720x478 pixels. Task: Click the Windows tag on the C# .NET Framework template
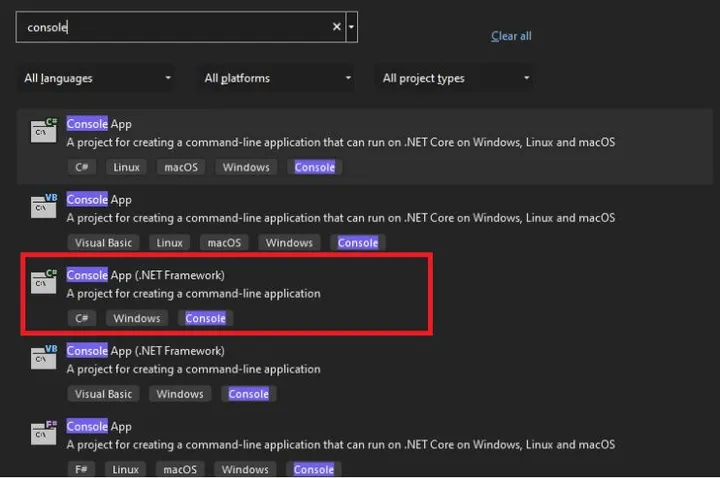click(137, 318)
